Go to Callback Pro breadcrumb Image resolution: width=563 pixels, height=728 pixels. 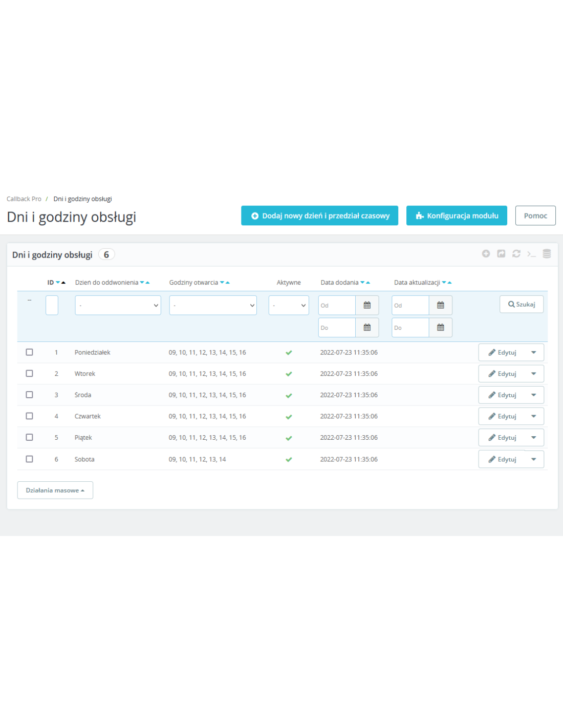pyautogui.click(x=24, y=199)
